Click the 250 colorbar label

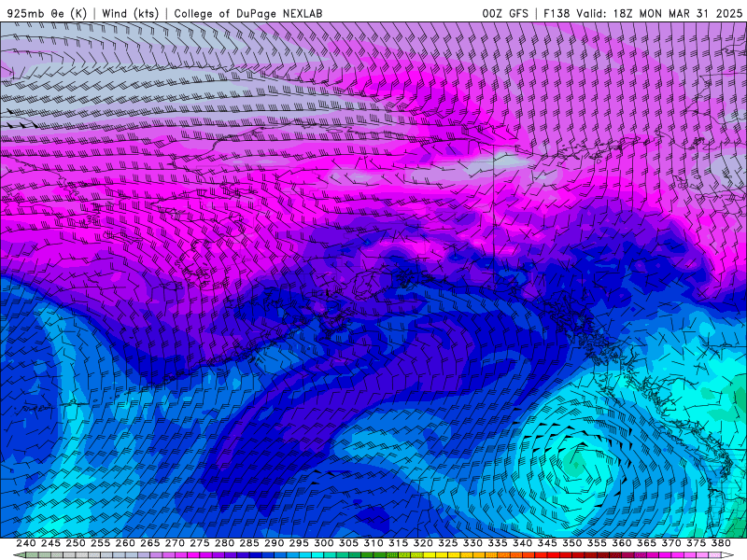coord(76,543)
